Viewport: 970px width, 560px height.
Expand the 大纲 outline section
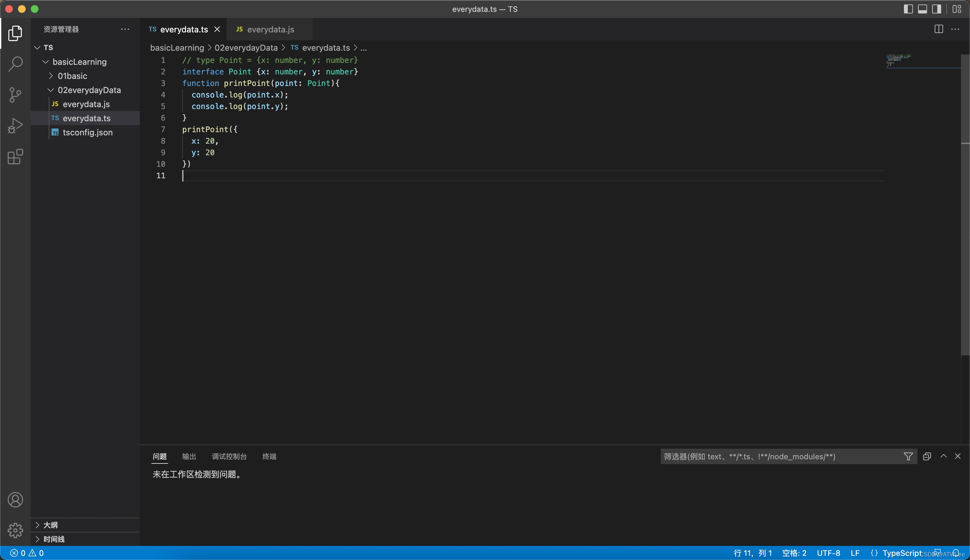coord(50,525)
